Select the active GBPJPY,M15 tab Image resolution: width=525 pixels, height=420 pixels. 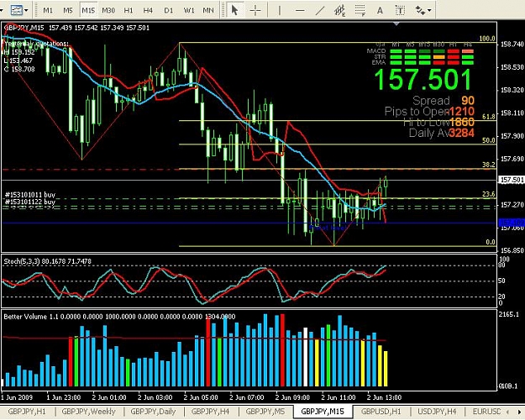[x=323, y=412]
